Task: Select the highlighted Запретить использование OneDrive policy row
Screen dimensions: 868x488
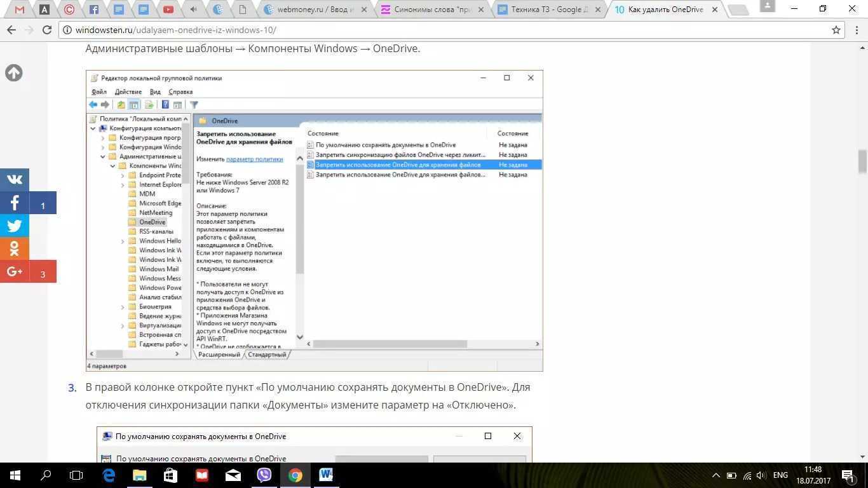Action: tap(424, 165)
